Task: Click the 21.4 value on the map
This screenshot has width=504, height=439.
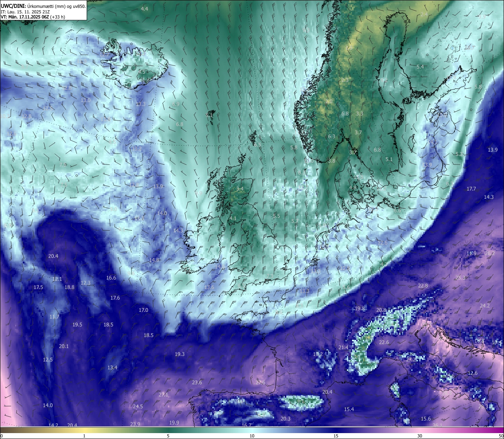Action: click(x=343, y=348)
